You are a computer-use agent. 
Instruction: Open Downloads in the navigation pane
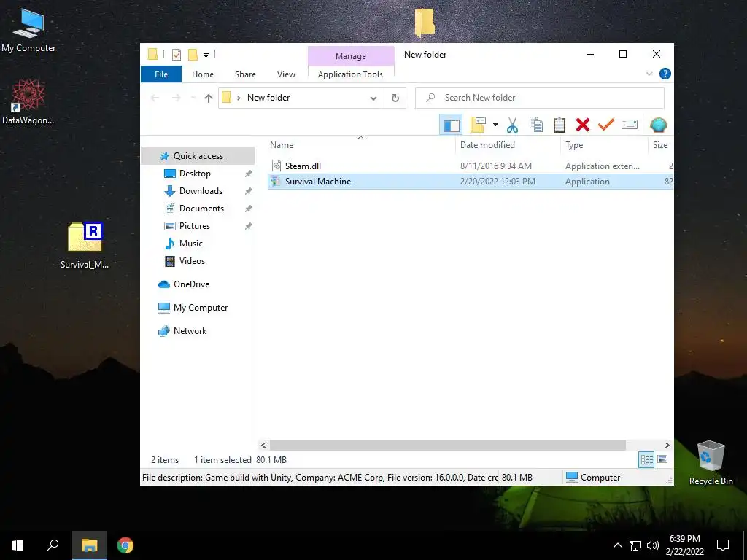tap(201, 191)
